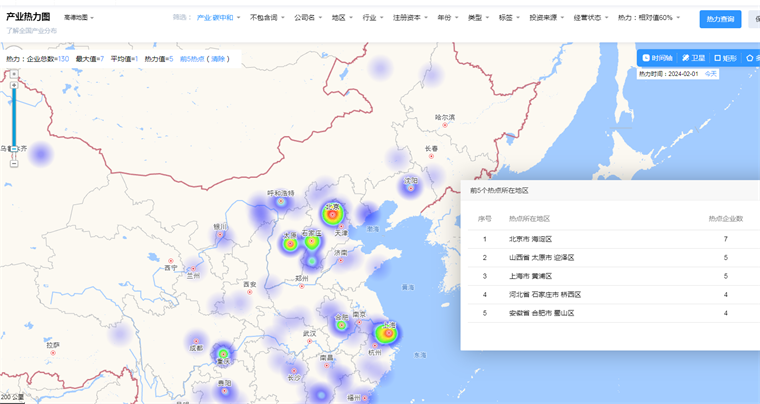Expand the 经营状态 filter

(x=591, y=17)
